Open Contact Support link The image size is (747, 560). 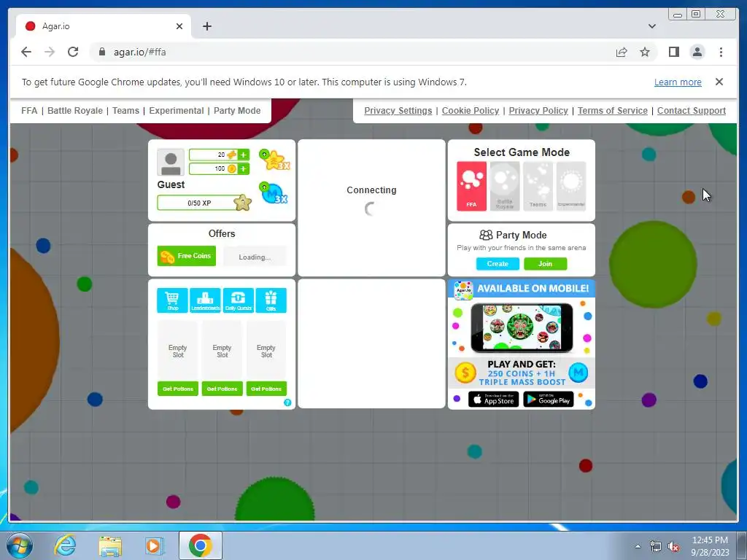[692, 111]
